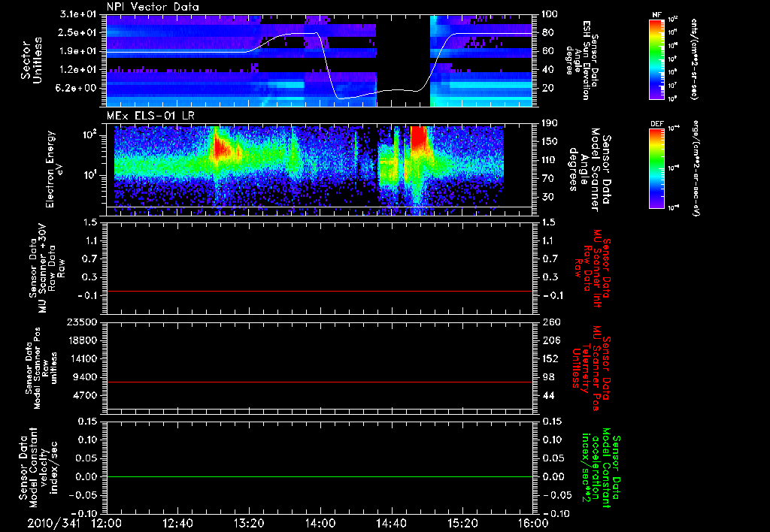Click the 9400 scanner position axis value
The image size is (770, 532).
[85, 377]
